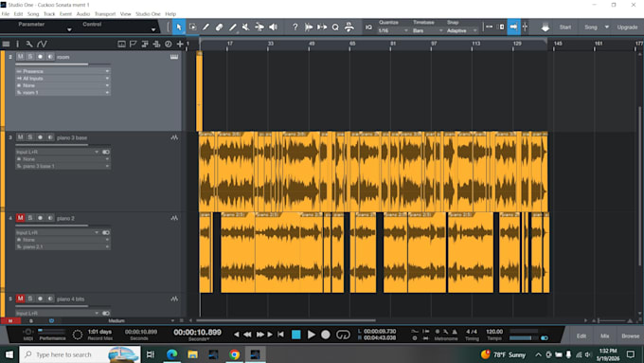Click the horizontal arrangement scrollbar
This screenshot has width=644, height=363.
click(286, 320)
